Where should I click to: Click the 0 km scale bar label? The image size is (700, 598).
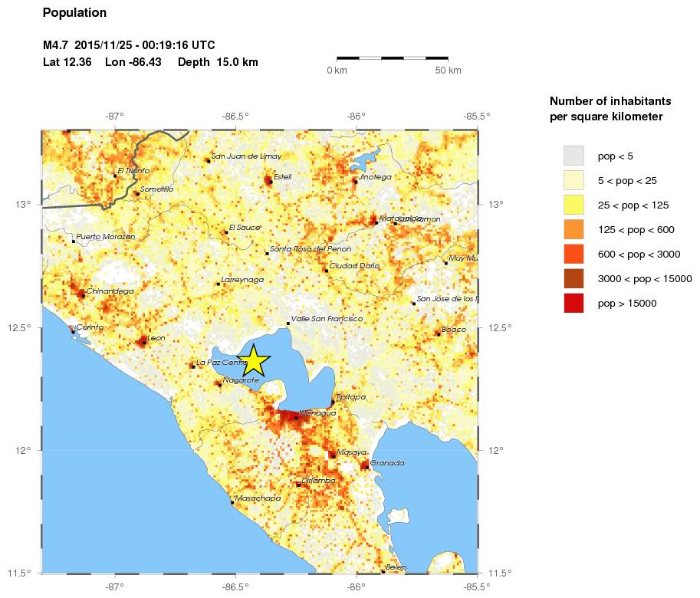pos(337,71)
